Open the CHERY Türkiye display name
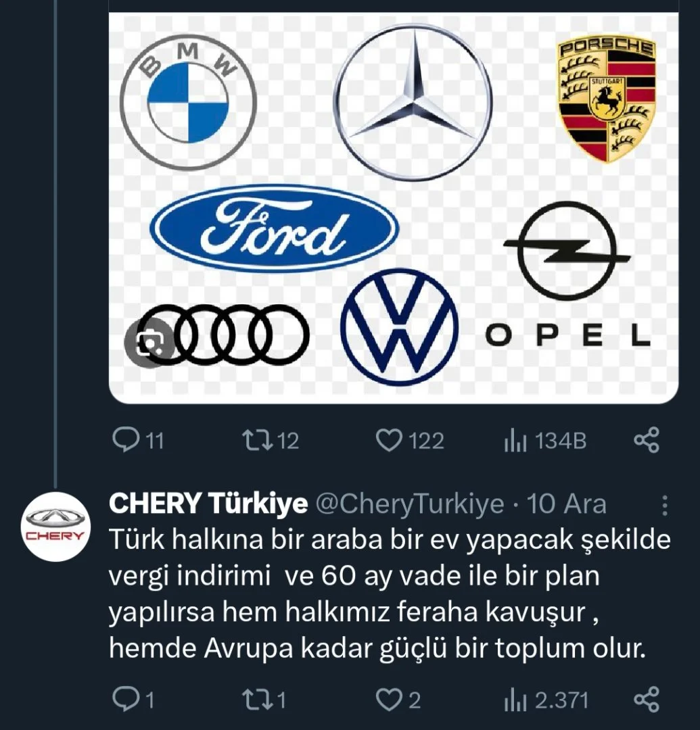This screenshot has width=700, height=730. coord(208,504)
